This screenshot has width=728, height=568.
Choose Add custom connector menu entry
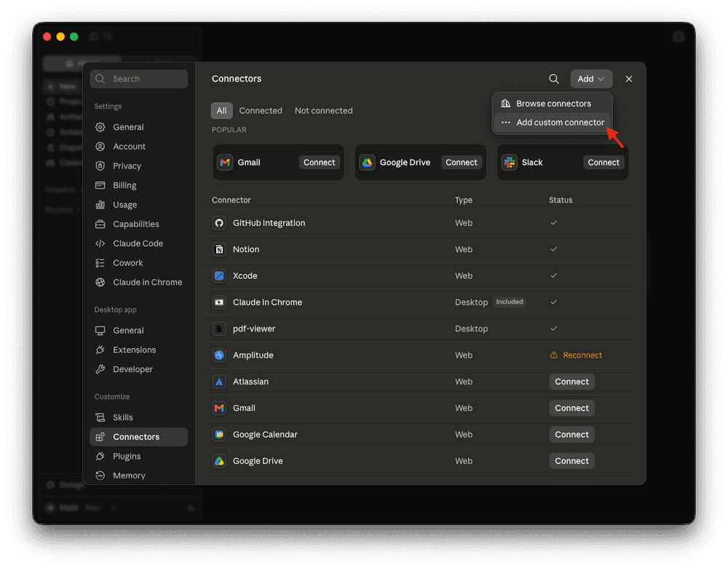pos(553,122)
